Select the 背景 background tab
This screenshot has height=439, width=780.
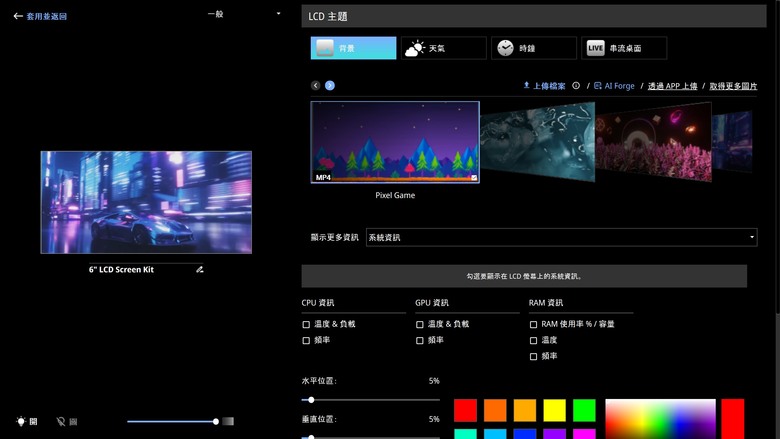(x=353, y=48)
